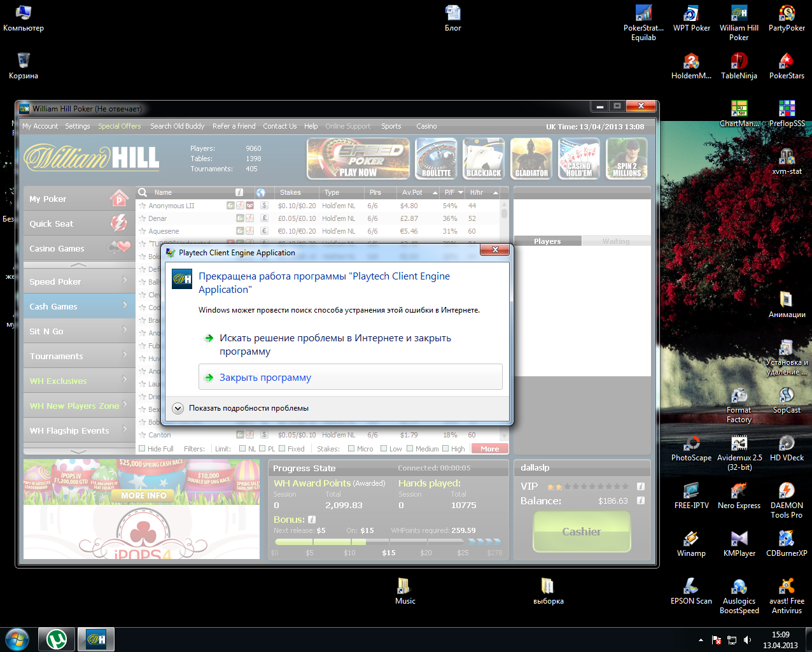Open the PokerStars desktop shortcut
The width and height of the screenshot is (812, 652).
pyautogui.click(x=787, y=66)
